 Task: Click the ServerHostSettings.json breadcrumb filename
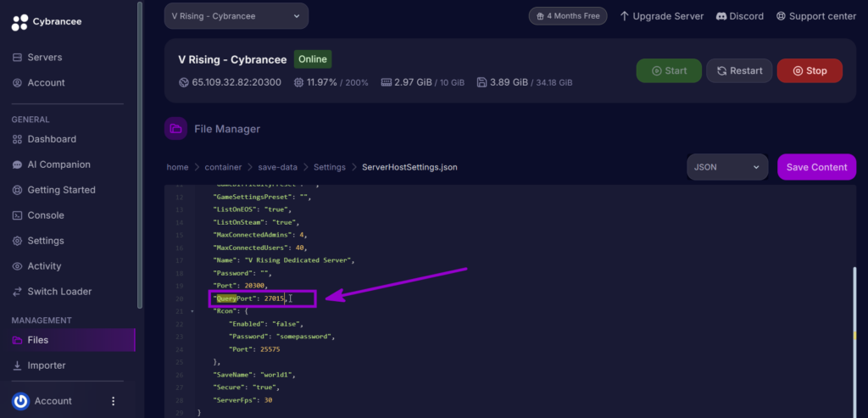[409, 167]
